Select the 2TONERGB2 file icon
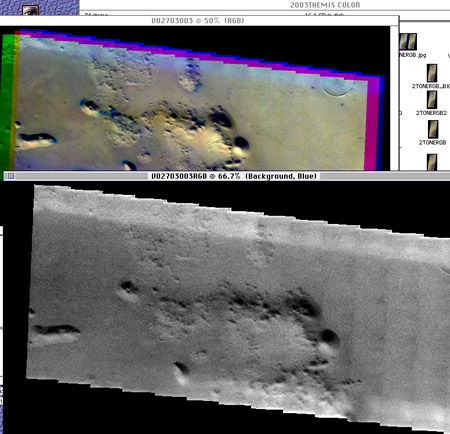 tap(432, 99)
